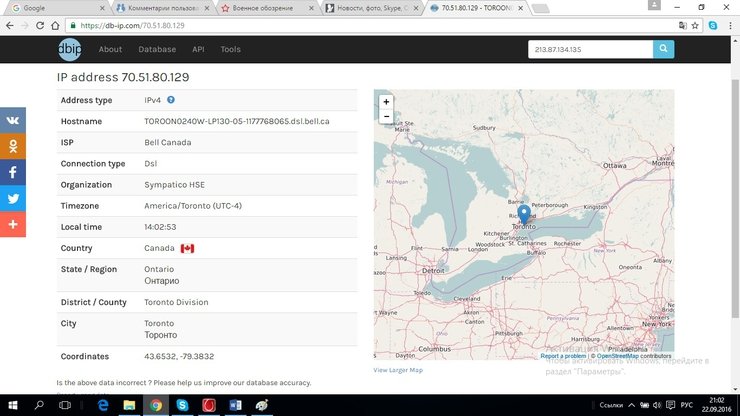Share the page via the Odnoklassniki icon

click(13, 146)
